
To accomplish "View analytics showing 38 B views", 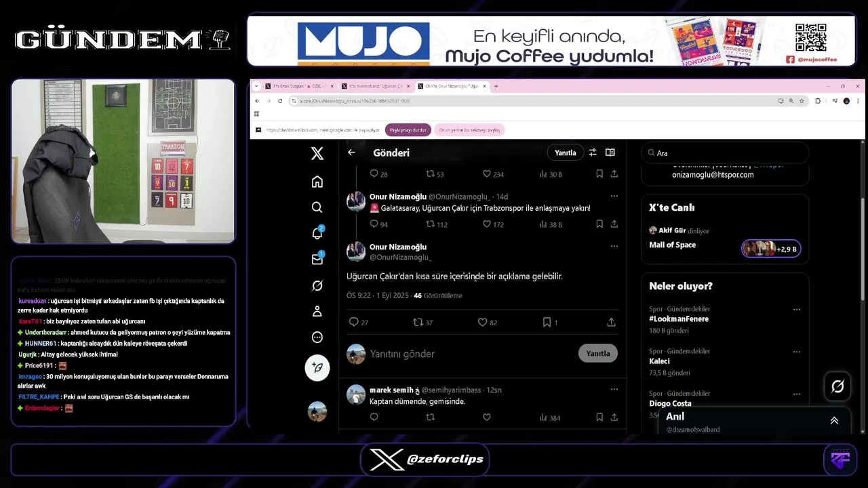I will coord(551,224).
